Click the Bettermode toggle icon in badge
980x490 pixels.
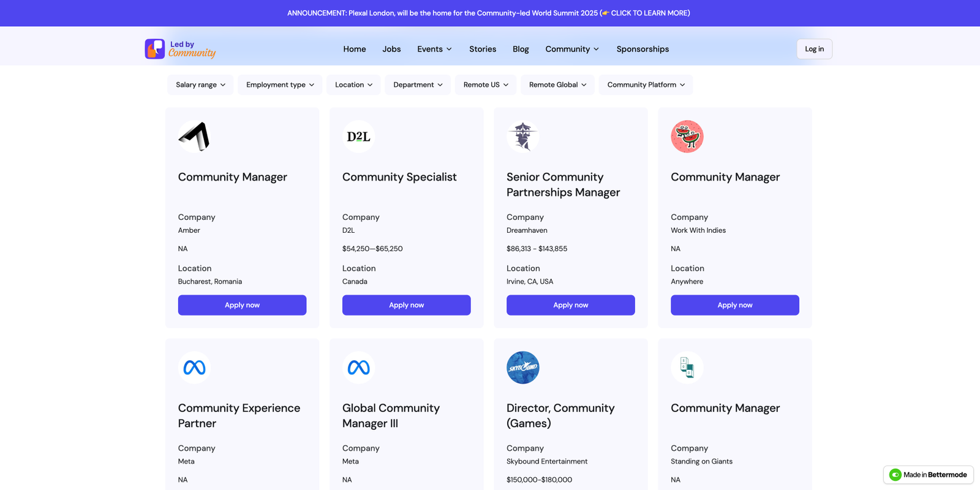coord(895,475)
